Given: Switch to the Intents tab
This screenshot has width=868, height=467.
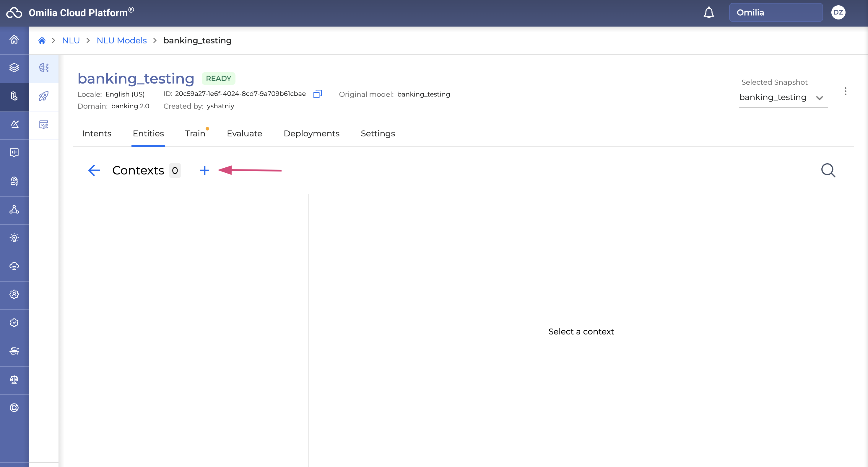Looking at the screenshot, I should pyautogui.click(x=97, y=134).
